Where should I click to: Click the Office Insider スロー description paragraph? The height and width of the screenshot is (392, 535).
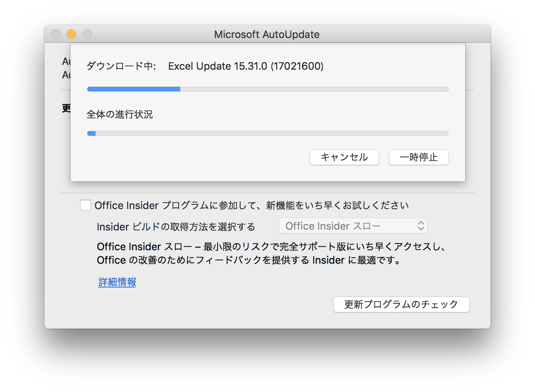click(272, 253)
